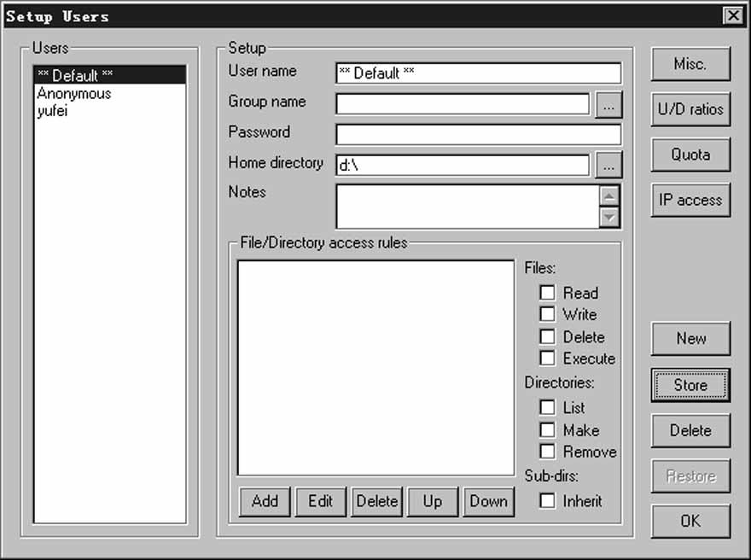Open the Misc. settings button
The image size is (751, 560).
tap(690, 64)
